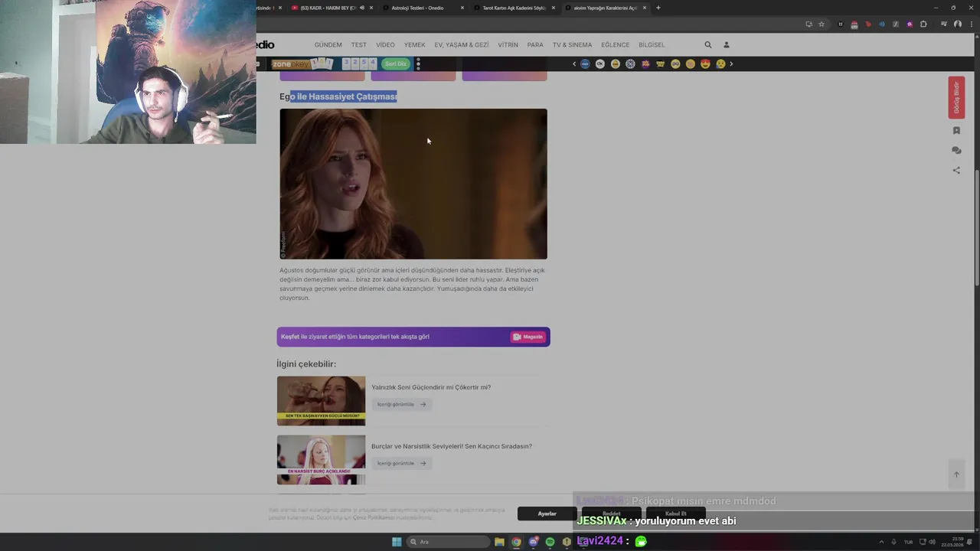Open the Onedio search icon
Viewport: 980px width, 551px height.
[708, 45]
